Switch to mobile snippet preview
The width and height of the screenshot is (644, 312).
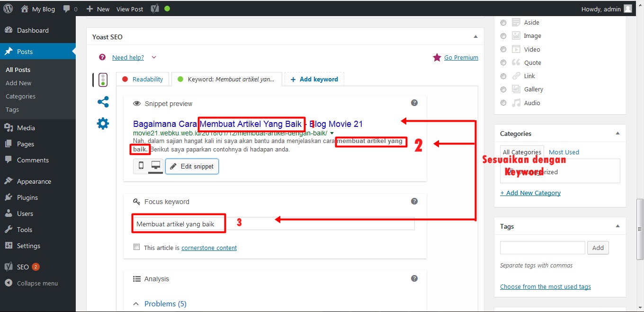pyautogui.click(x=141, y=166)
